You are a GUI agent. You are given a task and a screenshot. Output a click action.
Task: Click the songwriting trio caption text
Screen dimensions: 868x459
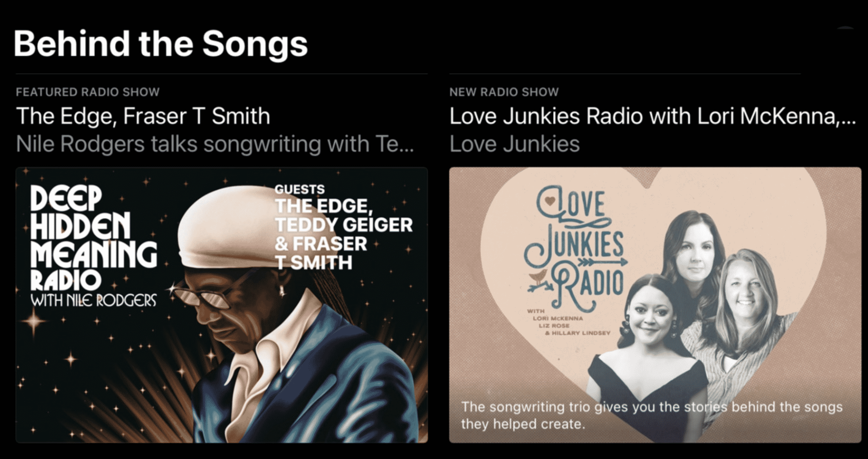[652, 415]
